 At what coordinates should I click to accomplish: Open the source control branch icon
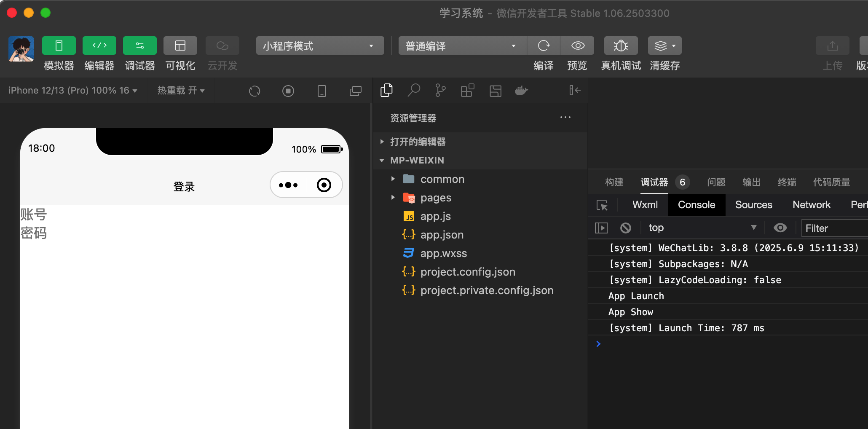440,90
